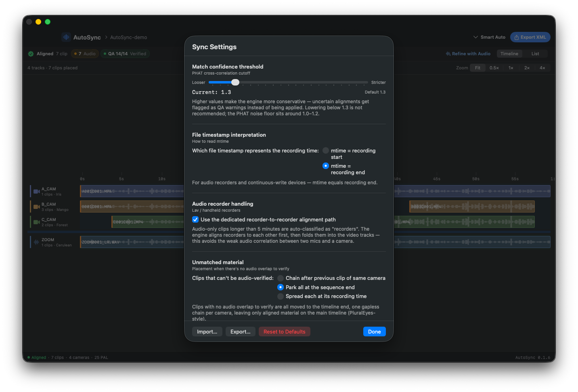Image resolution: width=578 pixels, height=392 pixels.
Task: Set zoom to 2×
Action: click(x=527, y=68)
